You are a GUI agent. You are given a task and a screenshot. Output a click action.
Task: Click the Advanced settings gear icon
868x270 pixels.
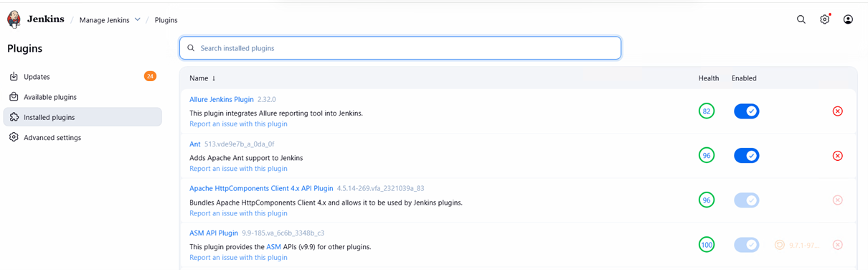pos(14,137)
